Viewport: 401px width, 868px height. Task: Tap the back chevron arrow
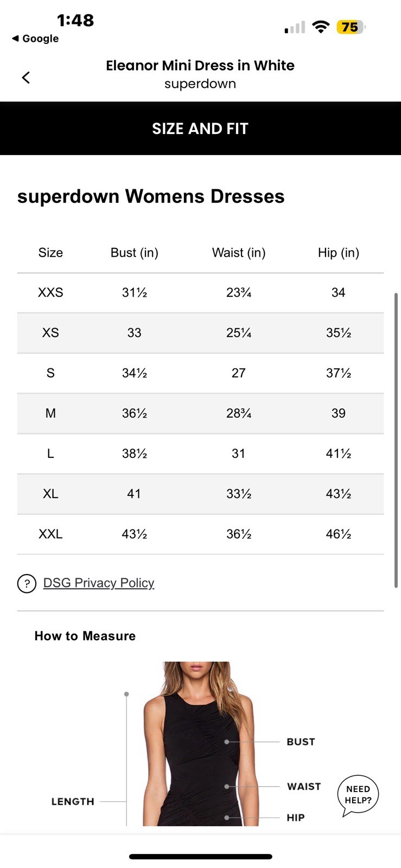point(26,78)
